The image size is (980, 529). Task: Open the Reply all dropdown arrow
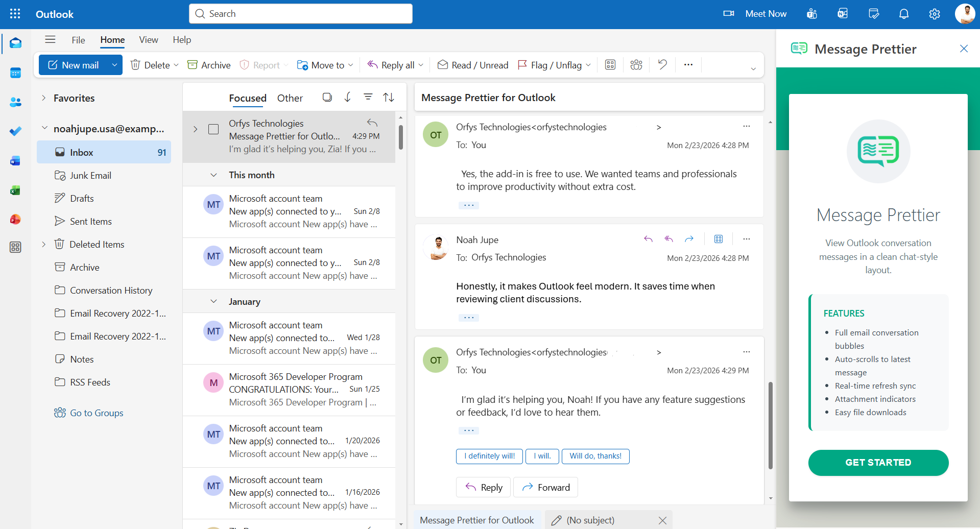421,65
